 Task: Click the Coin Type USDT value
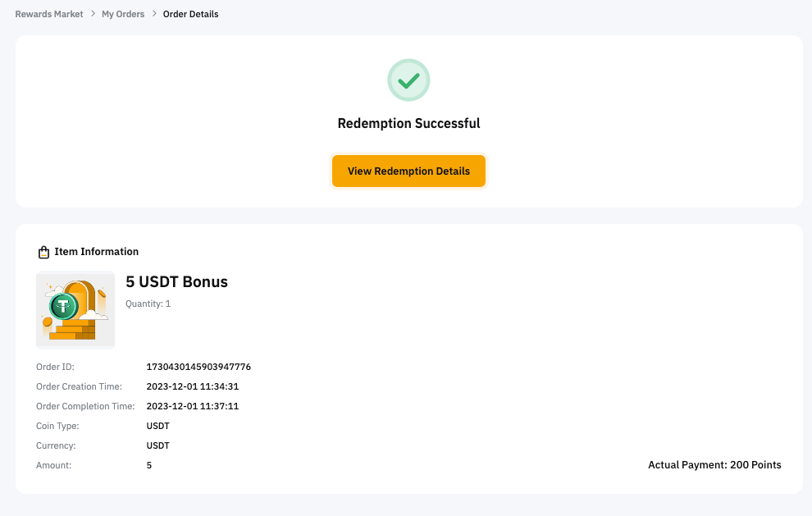[x=157, y=426]
